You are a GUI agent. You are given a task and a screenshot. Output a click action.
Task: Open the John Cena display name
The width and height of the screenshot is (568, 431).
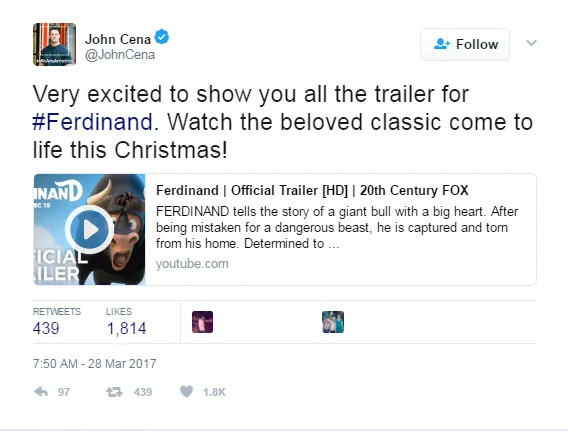pos(118,39)
